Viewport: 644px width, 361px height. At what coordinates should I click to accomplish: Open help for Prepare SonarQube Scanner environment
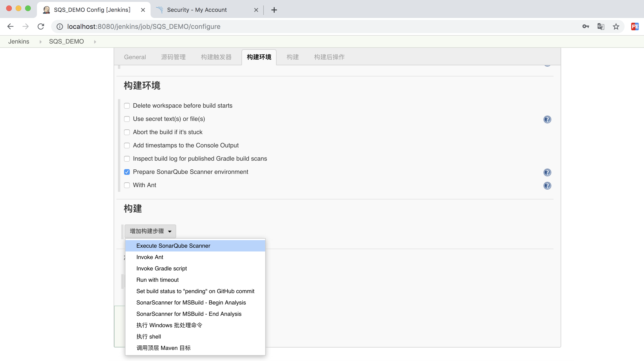(x=547, y=172)
